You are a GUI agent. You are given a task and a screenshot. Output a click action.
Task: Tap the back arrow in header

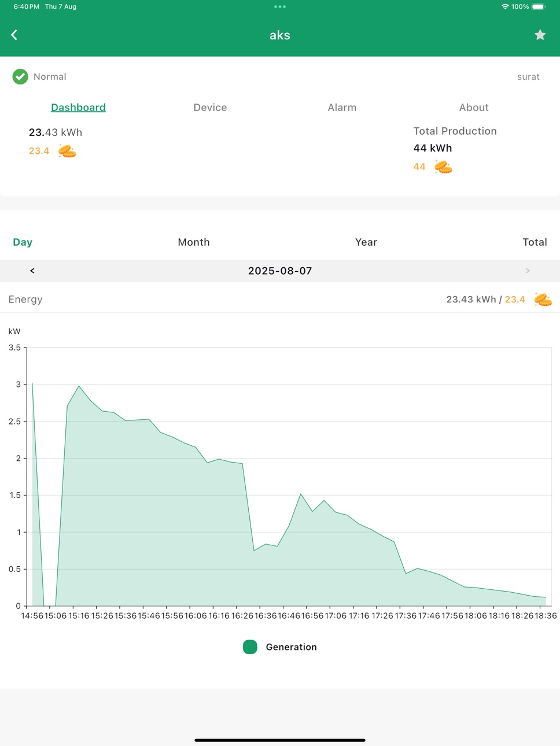click(14, 35)
